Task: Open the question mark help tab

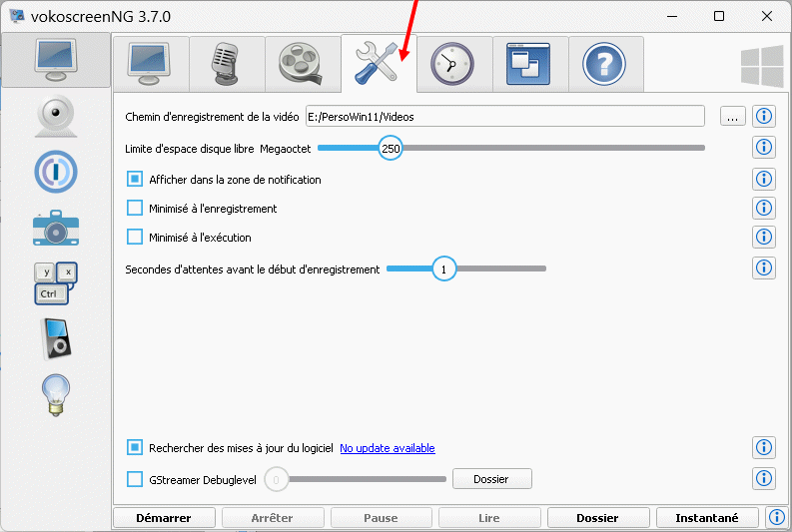Action: pyautogui.click(x=604, y=64)
